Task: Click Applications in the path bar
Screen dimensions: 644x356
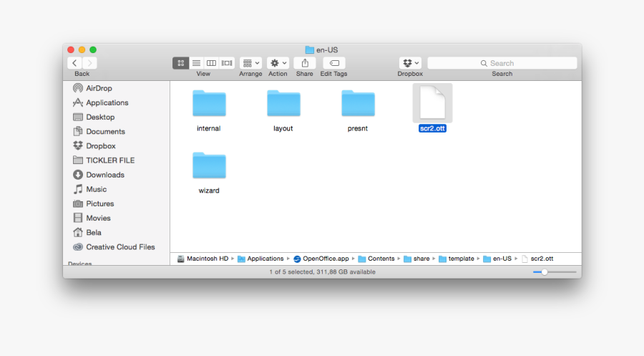Action: coord(260,259)
